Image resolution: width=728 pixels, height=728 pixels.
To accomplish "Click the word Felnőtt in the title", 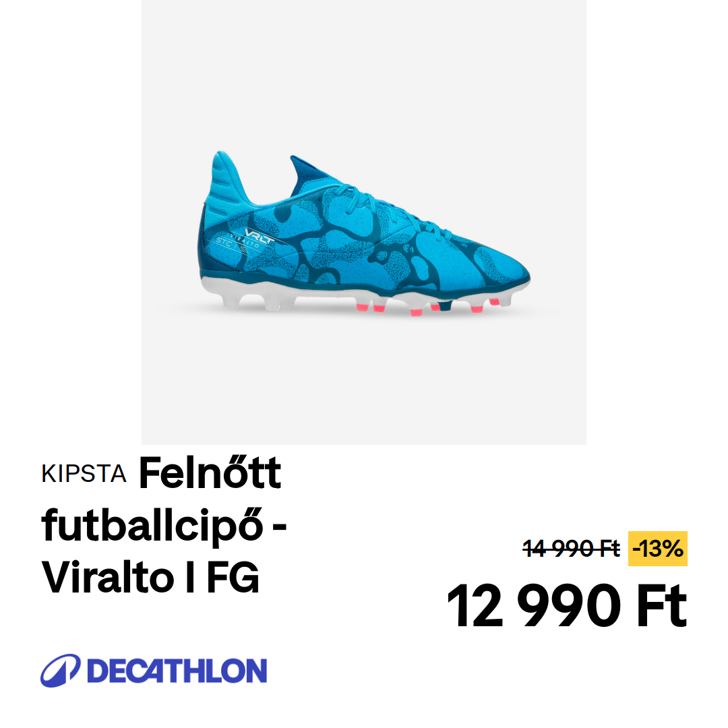I will pos(210,473).
